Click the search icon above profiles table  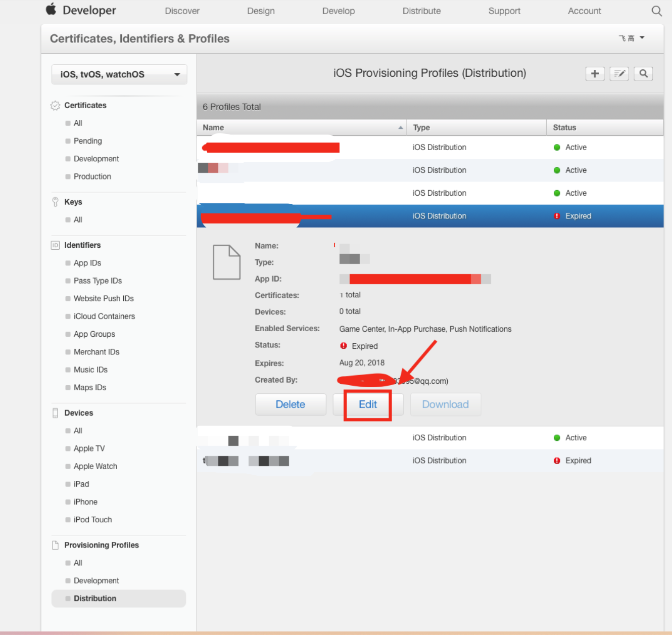[x=643, y=74]
